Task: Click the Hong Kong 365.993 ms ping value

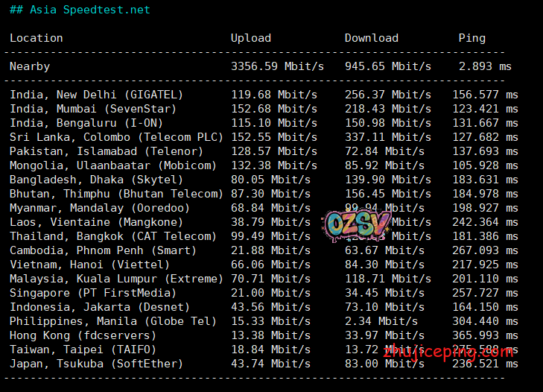Action: (485, 335)
